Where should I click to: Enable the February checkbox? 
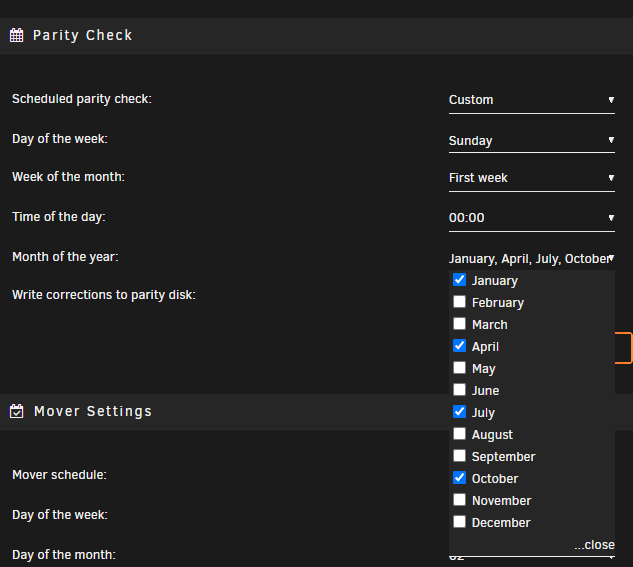(x=459, y=302)
